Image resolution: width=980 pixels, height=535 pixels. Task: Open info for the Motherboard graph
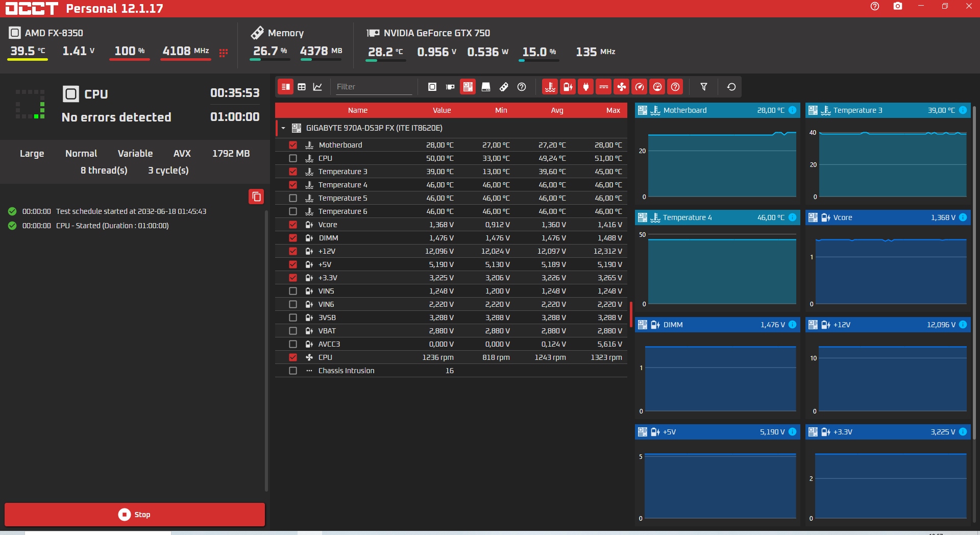click(792, 110)
